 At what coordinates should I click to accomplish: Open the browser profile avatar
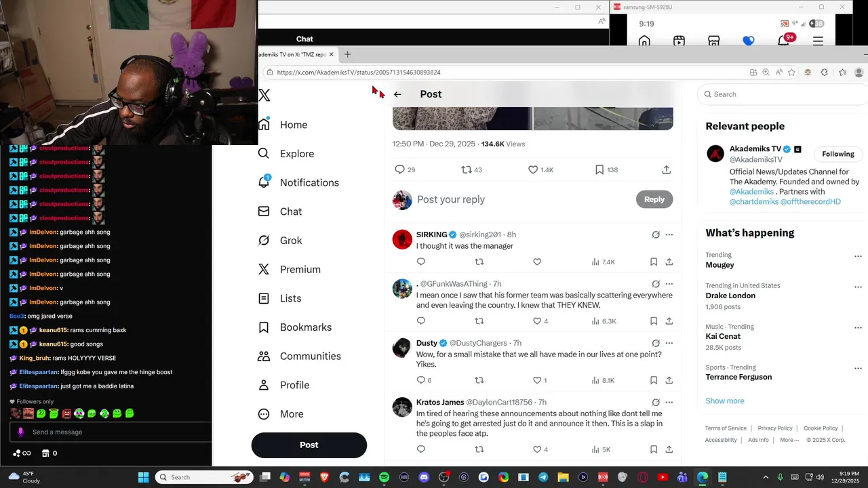[859, 73]
